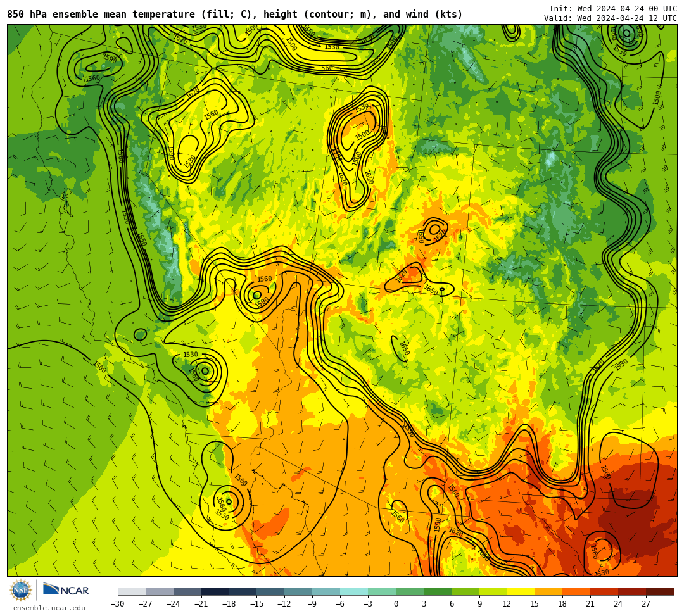
Task: Pick the colorbar swatch between −3 and 0
Action: [x=382, y=591]
